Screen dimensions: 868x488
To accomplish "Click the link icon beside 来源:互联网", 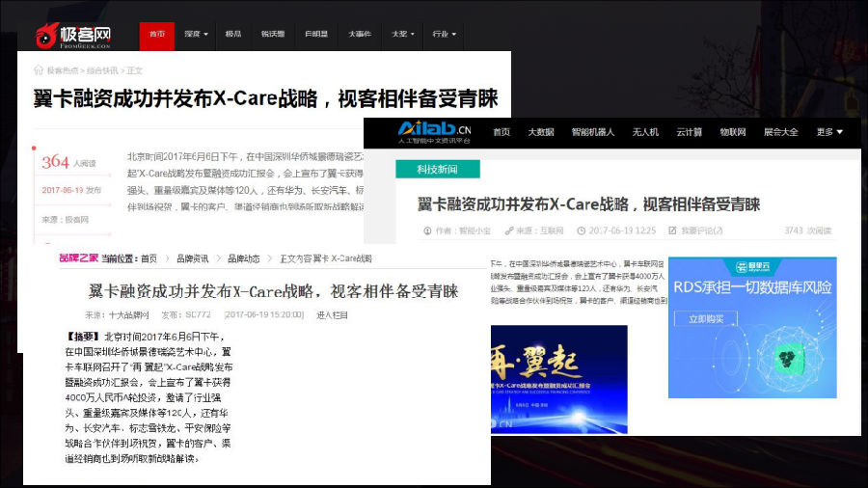I will 505,231.
